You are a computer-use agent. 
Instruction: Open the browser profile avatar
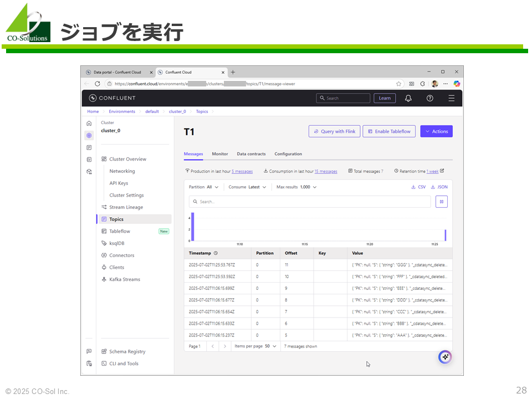[x=434, y=84]
